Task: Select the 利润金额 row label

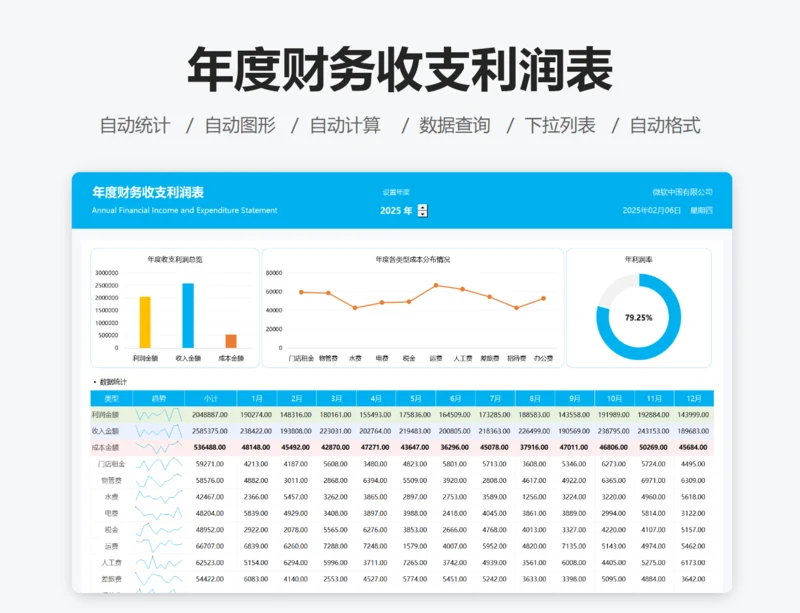Action: click(x=105, y=415)
